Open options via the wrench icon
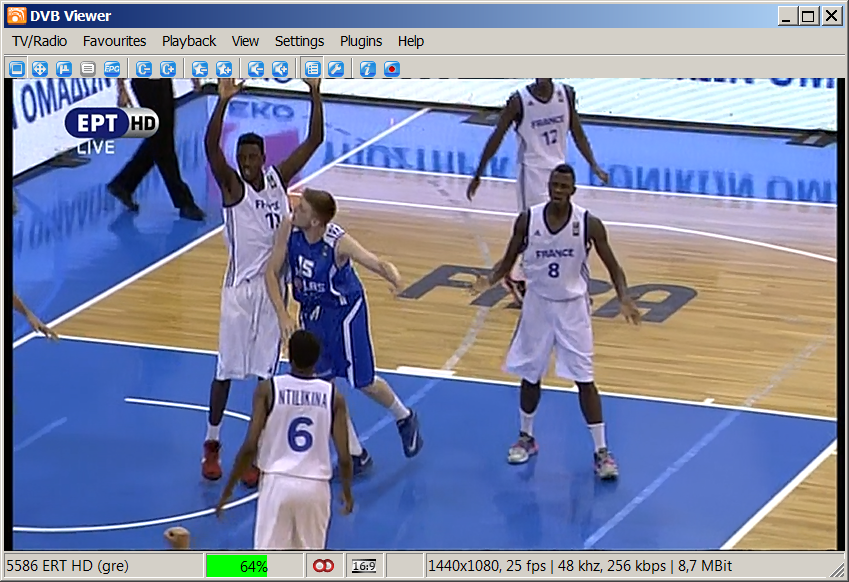Image resolution: width=849 pixels, height=582 pixels. click(336, 69)
